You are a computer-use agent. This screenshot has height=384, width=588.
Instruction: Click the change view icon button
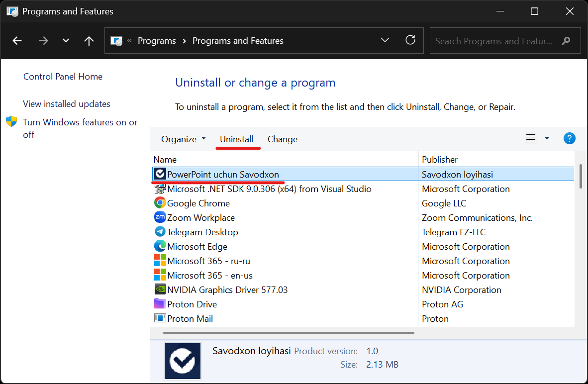[531, 139]
